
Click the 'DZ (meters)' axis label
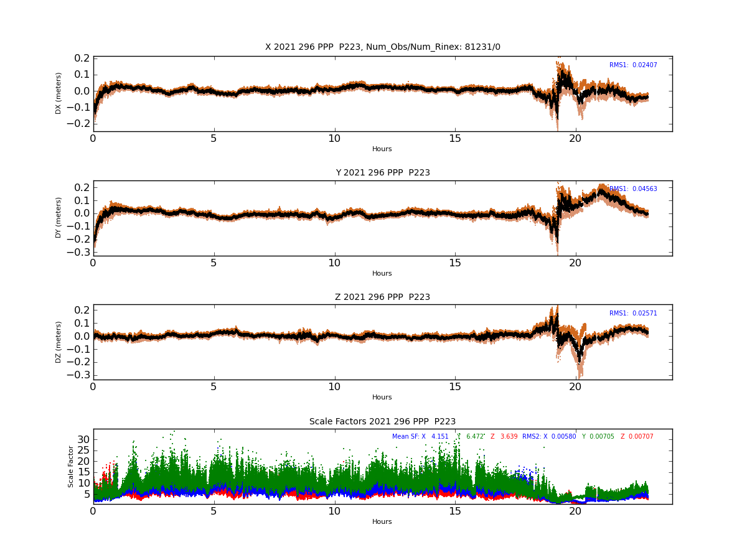tap(59, 342)
